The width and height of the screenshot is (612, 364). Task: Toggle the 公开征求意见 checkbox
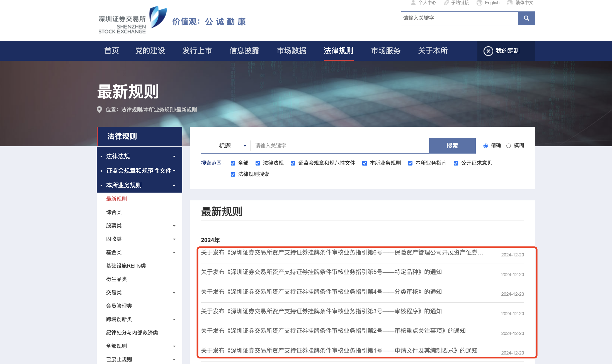coord(456,163)
